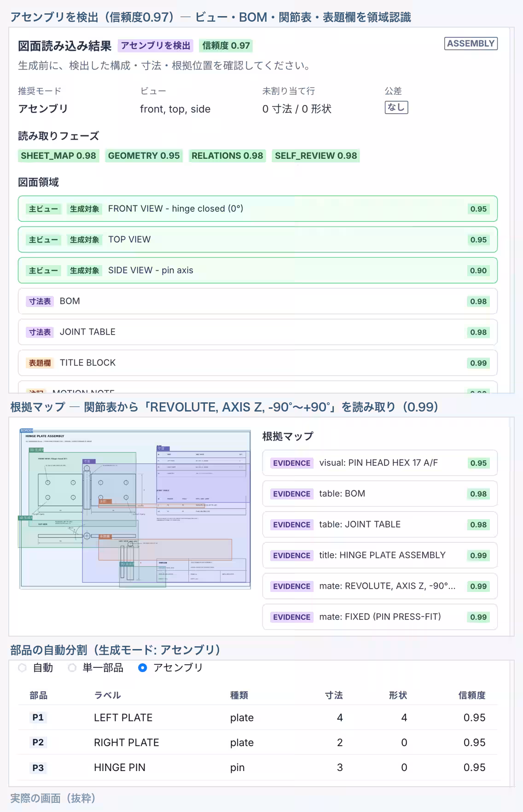
Task: Click the 表題欄 tag on TITLE BLOCK row
Action: [40, 363]
